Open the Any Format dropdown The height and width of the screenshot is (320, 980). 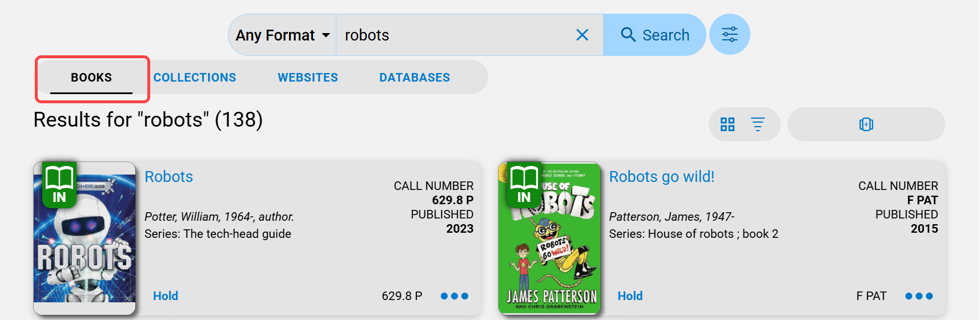(283, 35)
